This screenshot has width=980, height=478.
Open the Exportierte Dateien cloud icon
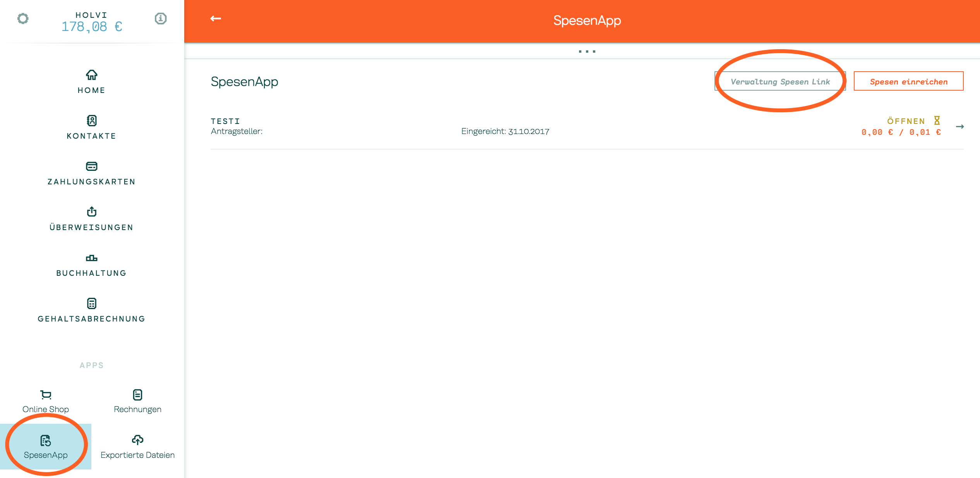138,440
